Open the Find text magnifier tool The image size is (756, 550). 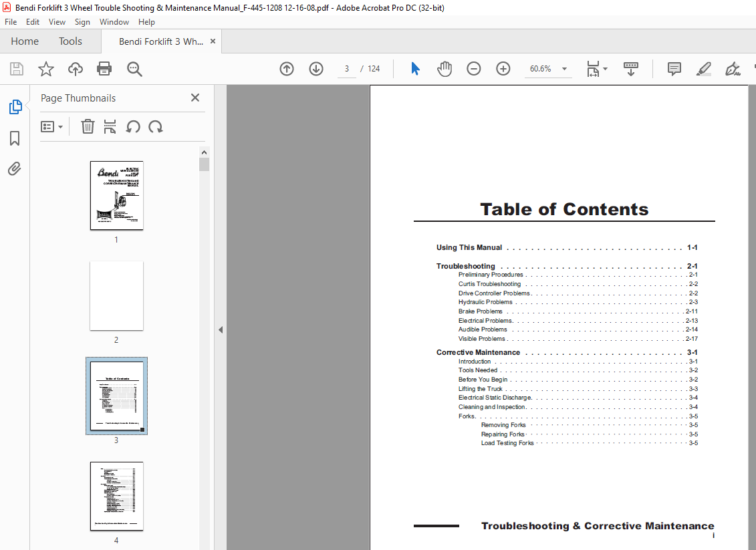134,69
